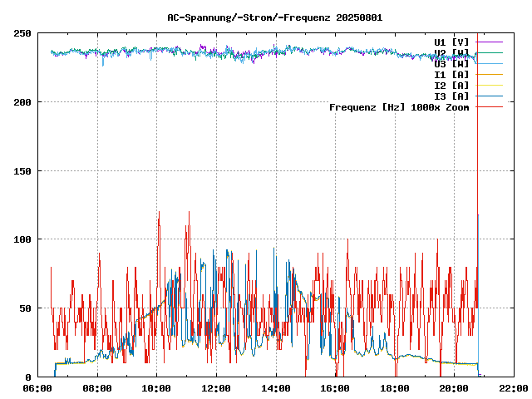The height and width of the screenshot is (399, 532).
Task: Click the red Frequenz legend line sample
Action: point(490,106)
